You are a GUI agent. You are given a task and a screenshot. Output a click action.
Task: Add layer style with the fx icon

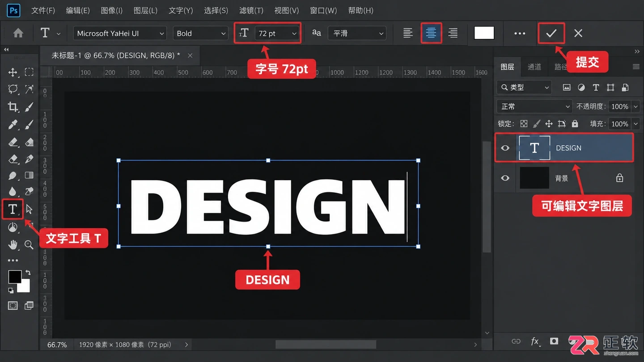click(535, 341)
